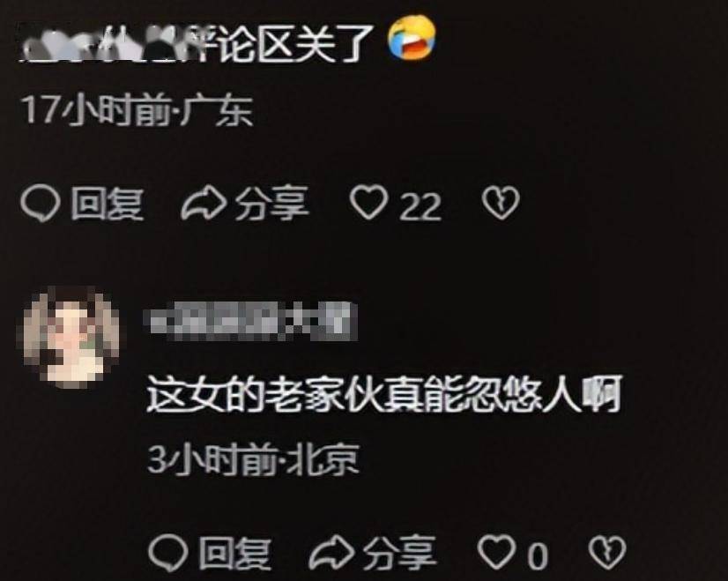
Task: Click the comment text 这女的老家伙真能忽悠人啊
Action: 384,395
